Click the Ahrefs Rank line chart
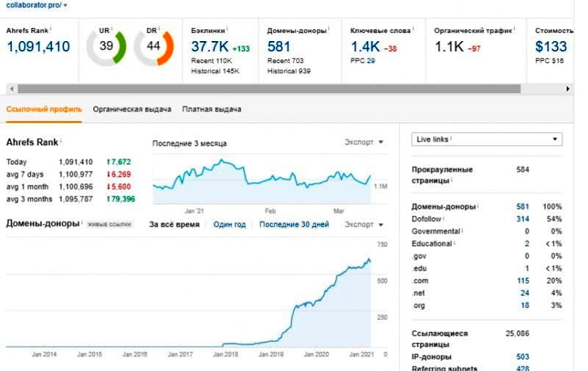588x371 pixels. 262,180
